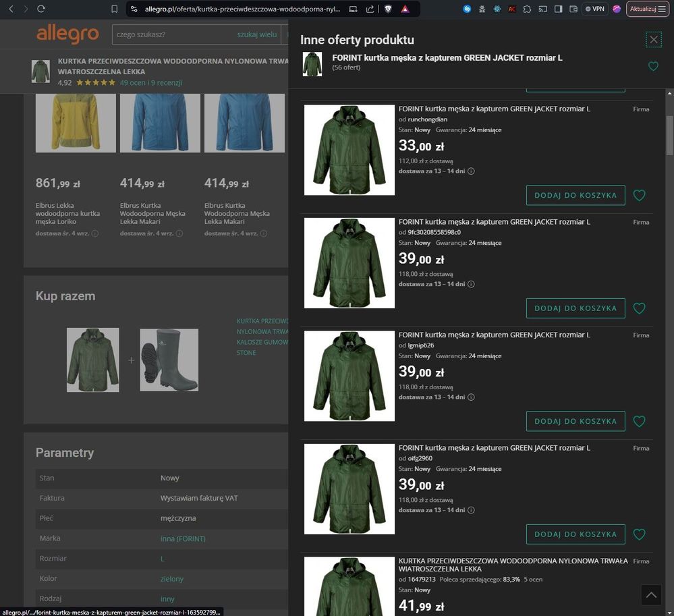Open the jacket thumbnail of the runchongdian offer

(349, 150)
